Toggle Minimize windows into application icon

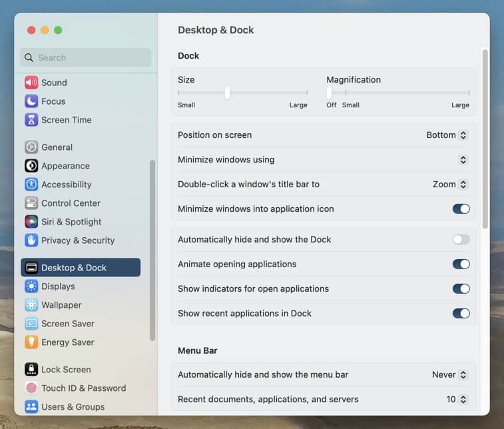point(461,209)
